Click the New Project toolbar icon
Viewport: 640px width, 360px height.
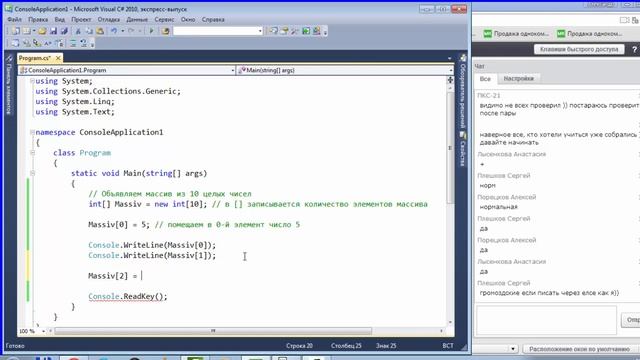[x=16, y=31]
